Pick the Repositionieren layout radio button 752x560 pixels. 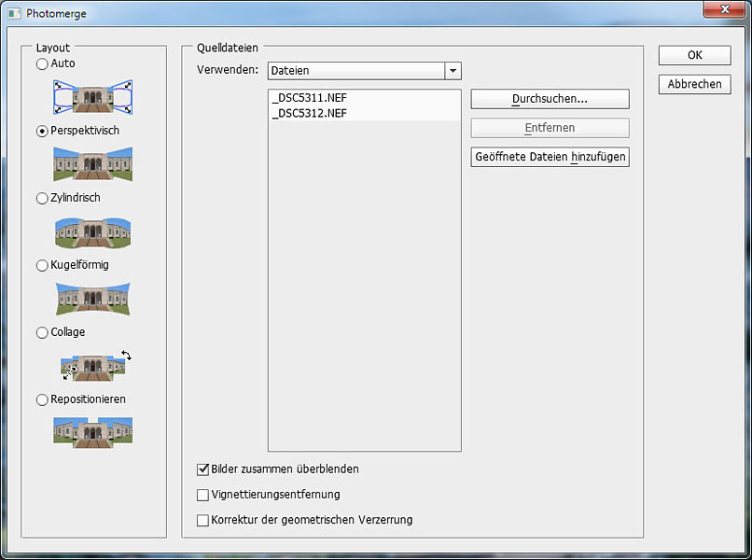(x=42, y=399)
